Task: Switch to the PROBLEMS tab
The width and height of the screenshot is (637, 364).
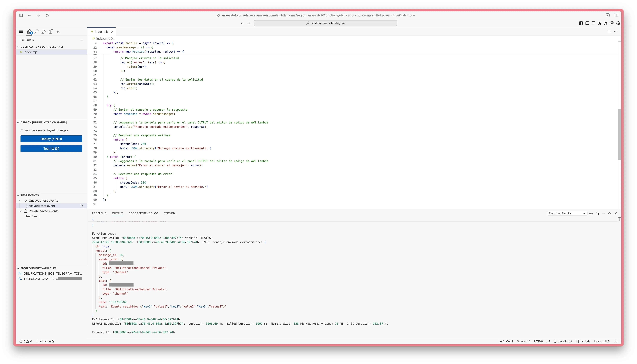Action: [99, 213]
